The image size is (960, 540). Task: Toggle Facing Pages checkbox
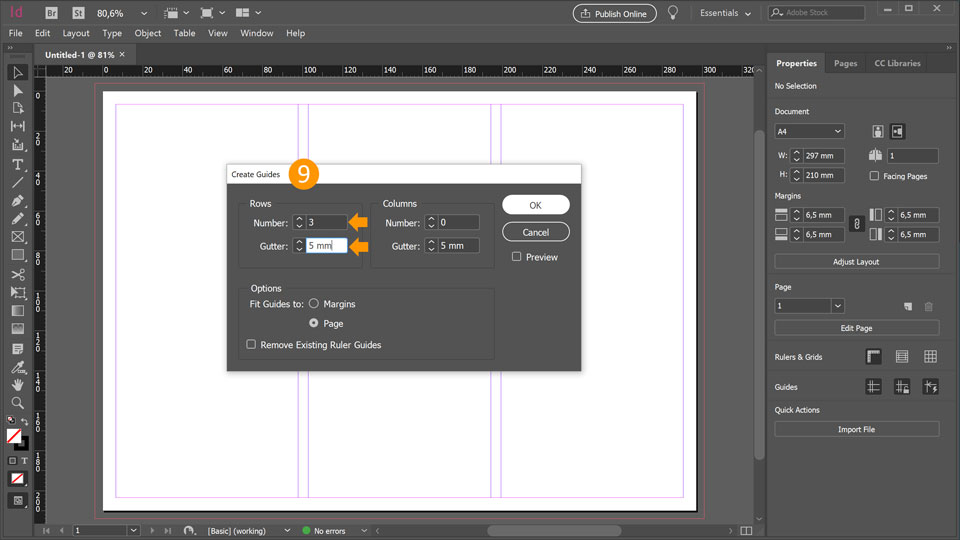[x=874, y=176]
